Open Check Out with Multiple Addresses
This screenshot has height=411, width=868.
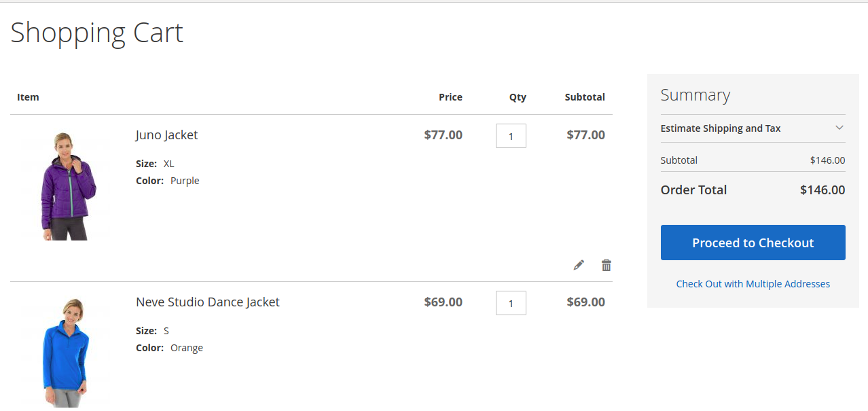pyautogui.click(x=753, y=283)
